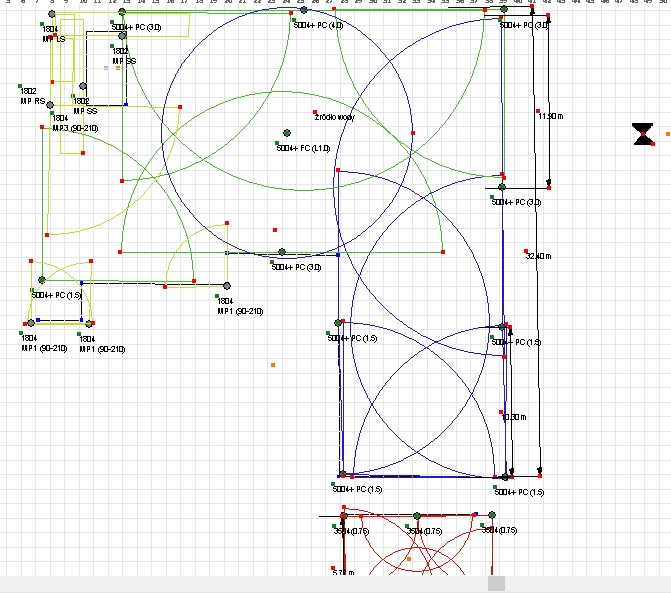Select the 32.40 m dimension label
Screen dimensions: 671x593
click(x=538, y=256)
